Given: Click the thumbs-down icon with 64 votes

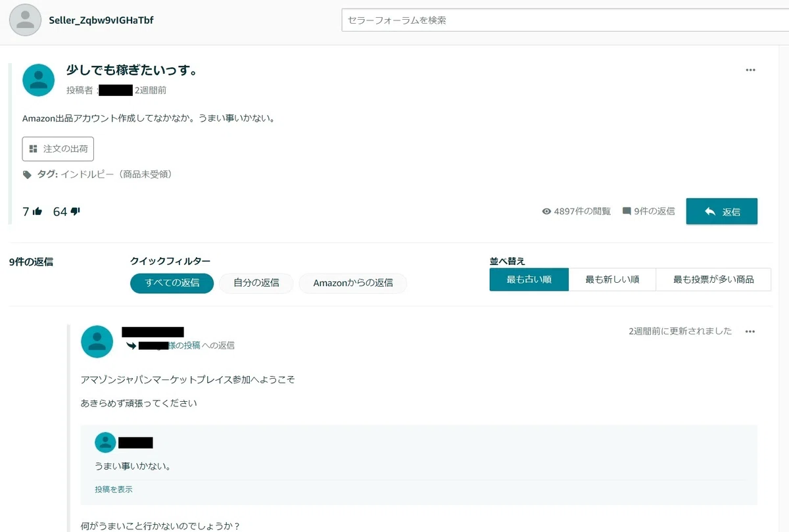Looking at the screenshot, I should pyautogui.click(x=75, y=212).
